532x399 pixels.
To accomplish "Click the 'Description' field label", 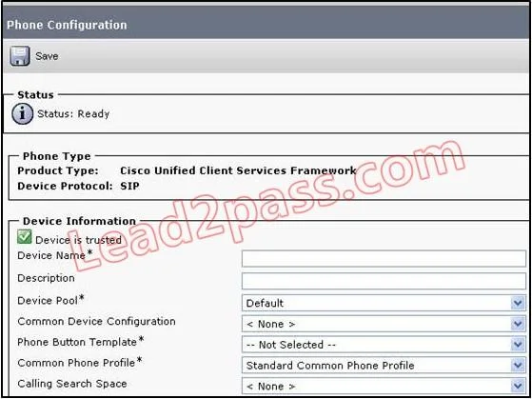I will [46, 278].
